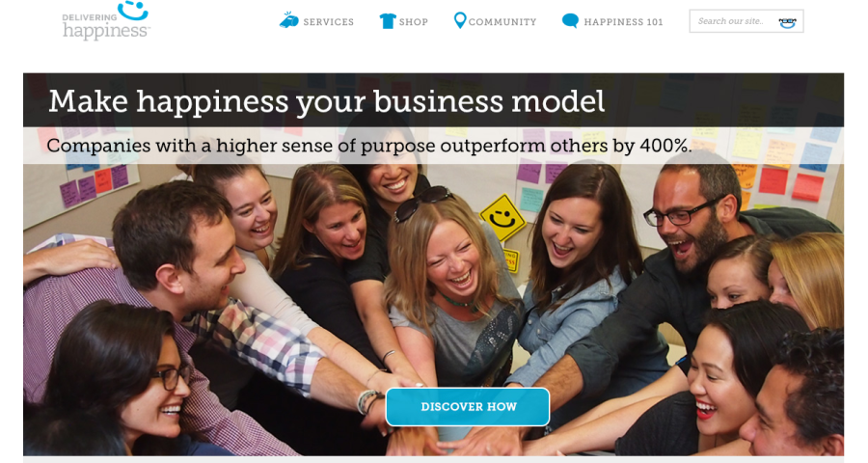The image size is (868, 463).
Task: Click the whistle icon beside Services
Action: click(x=289, y=20)
